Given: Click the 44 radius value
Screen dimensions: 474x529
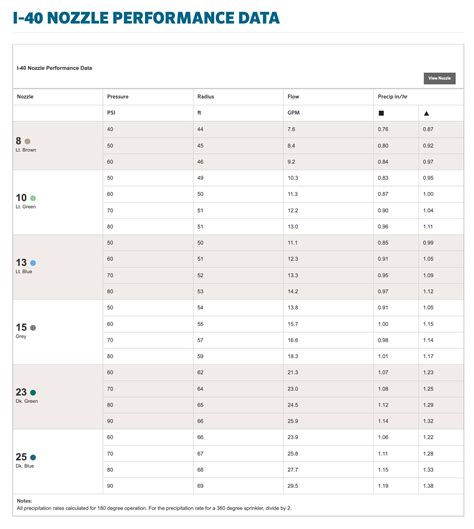Looking at the screenshot, I should pyautogui.click(x=200, y=129).
